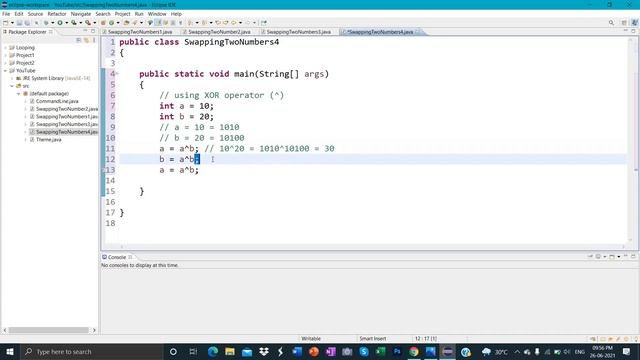Switch to SwappingTwoNumbers1.java tab
Viewport: 640px width, 360px height.
click(140, 32)
